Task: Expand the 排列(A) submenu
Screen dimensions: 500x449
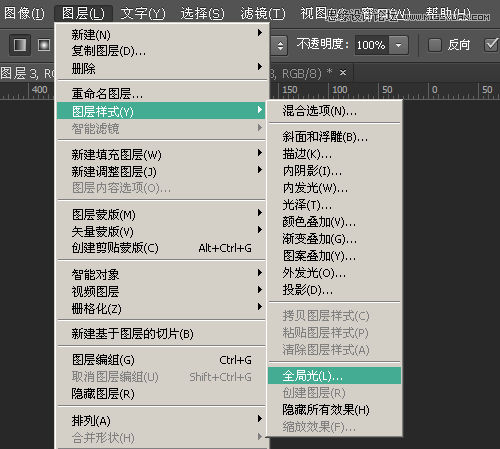Action: [162, 420]
